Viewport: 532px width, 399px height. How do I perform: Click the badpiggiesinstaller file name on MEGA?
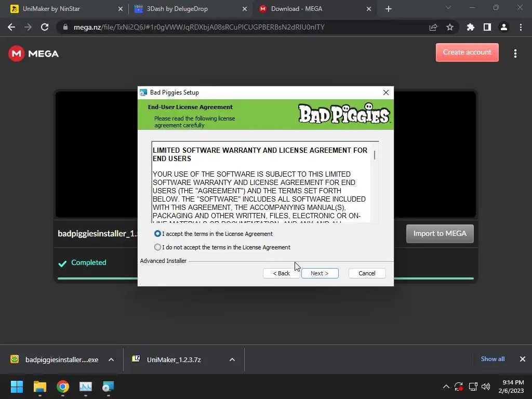pyautogui.click(x=98, y=233)
